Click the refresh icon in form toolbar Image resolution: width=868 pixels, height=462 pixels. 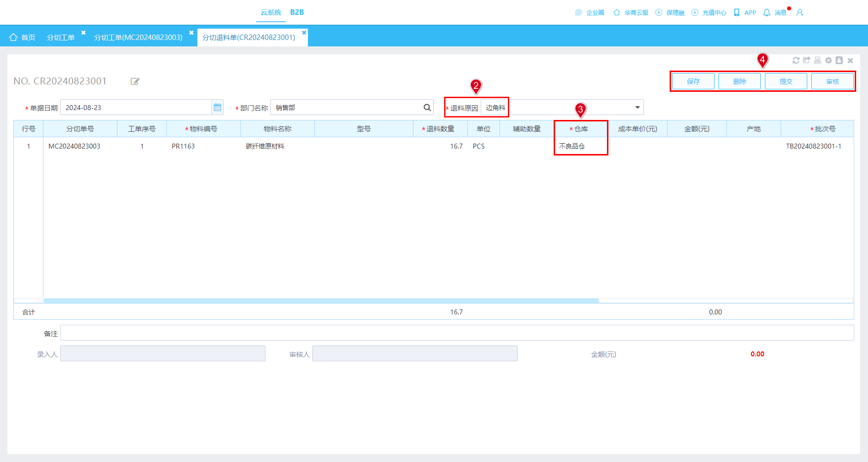click(796, 60)
